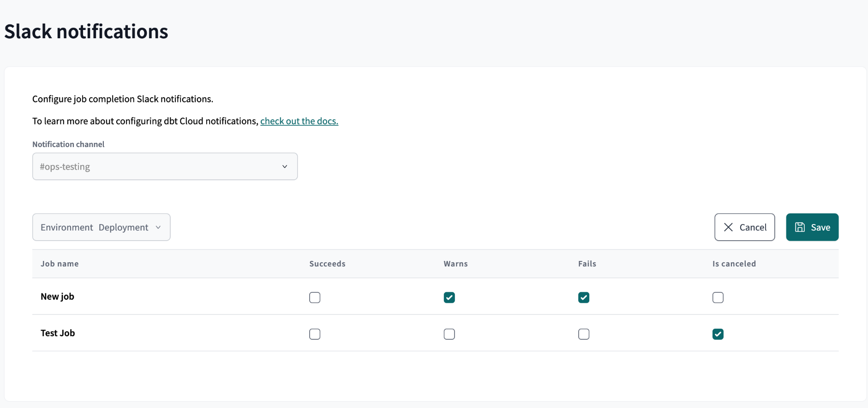The width and height of the screenshot is (868, 408).
Task: Click the Test Job row name
Action: click(x=58, y=333)
